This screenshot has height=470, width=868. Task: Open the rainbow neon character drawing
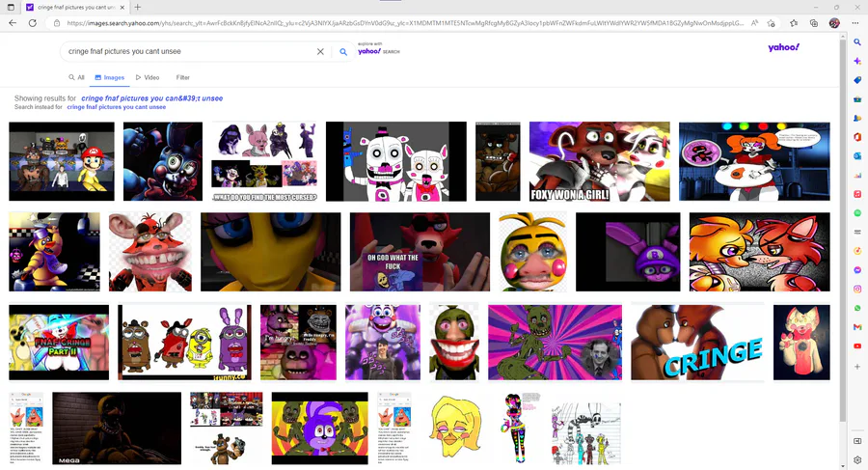(x=521, y=428)
